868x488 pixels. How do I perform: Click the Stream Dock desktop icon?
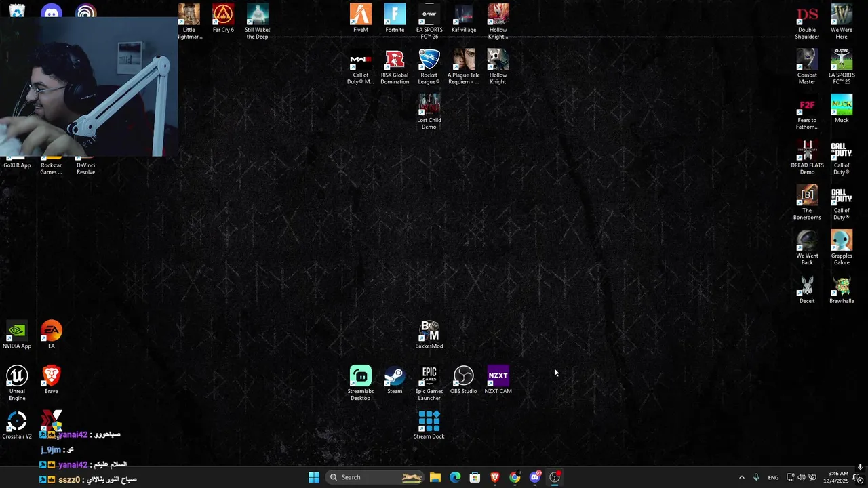tap(429, 426)
